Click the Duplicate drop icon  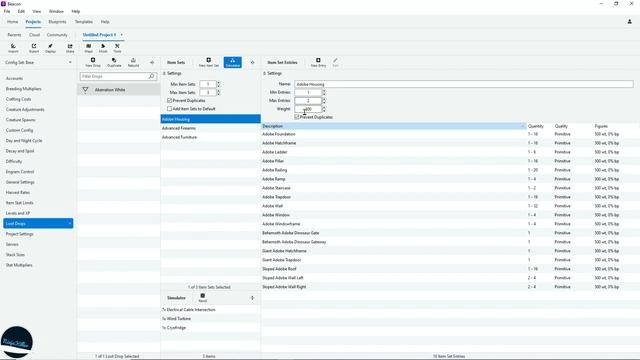pos(114,62)
